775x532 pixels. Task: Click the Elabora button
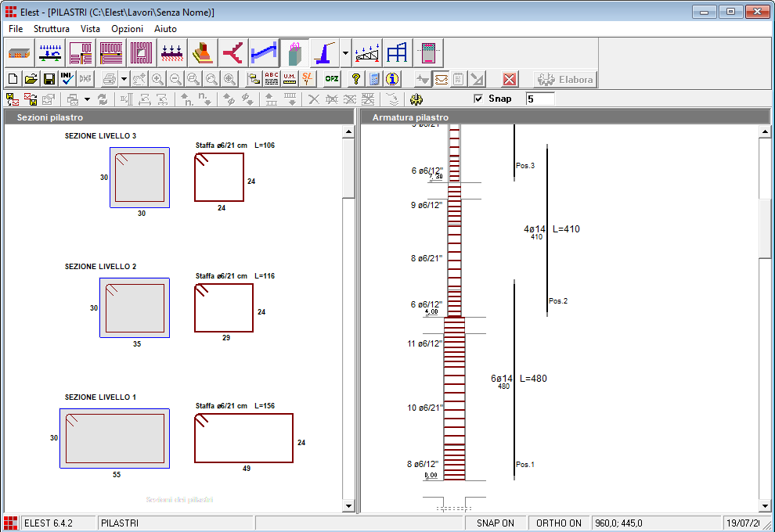[565, 79]
